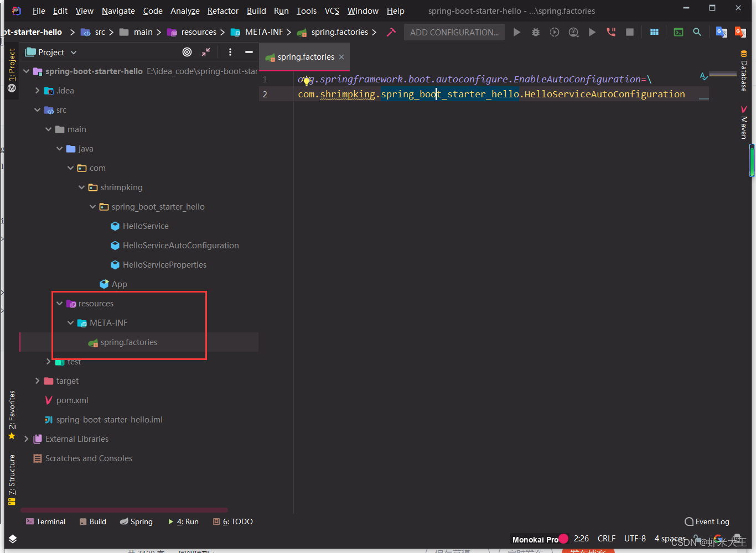The height and width of the screenshot is (553, 756).
Task: Open the Refactor menu
Action: click(x=223, y=11)
